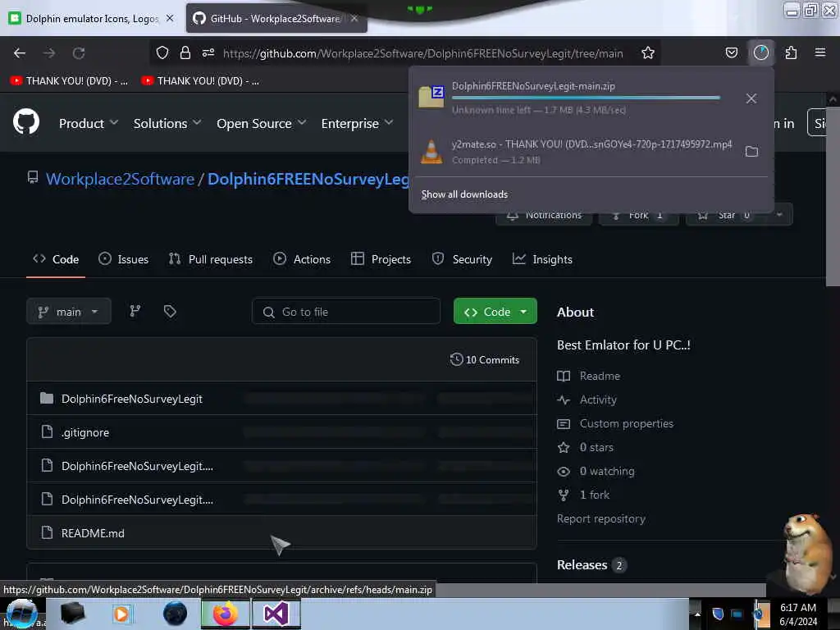Open Visual Studio from the taskbar
Screen dimensions: 840x630
coord(276,614)
